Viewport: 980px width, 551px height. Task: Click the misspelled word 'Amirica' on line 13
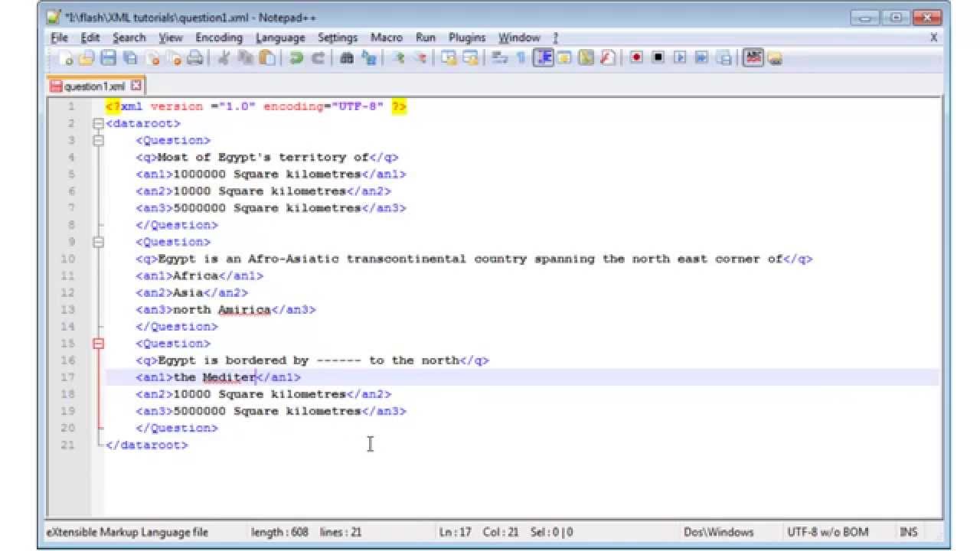(x=244, y=310)
